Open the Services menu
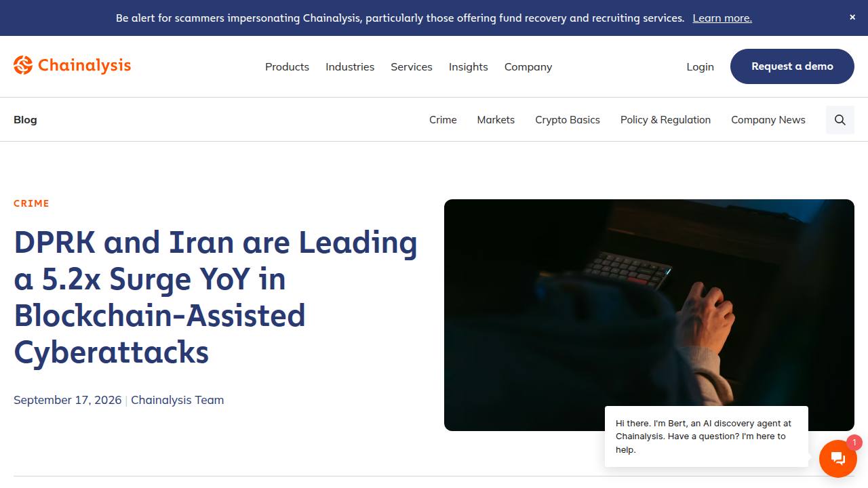Screen dimensions: 868x488 click(x=412, y=66)
